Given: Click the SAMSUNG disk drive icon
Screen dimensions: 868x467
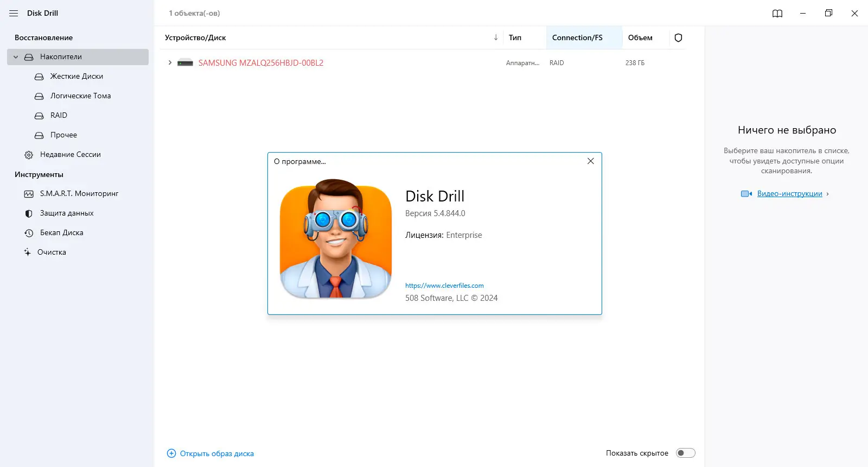Looking at the screenshot, I should 185,63.
